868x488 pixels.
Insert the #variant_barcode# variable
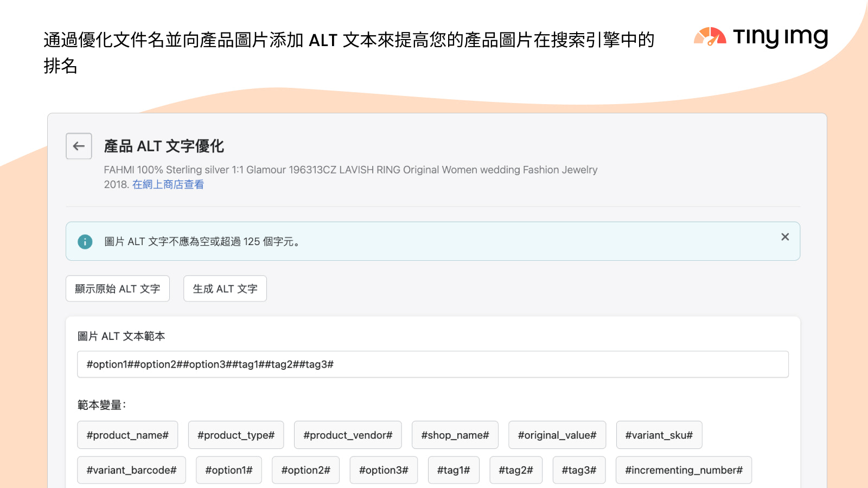click(132, 470)
